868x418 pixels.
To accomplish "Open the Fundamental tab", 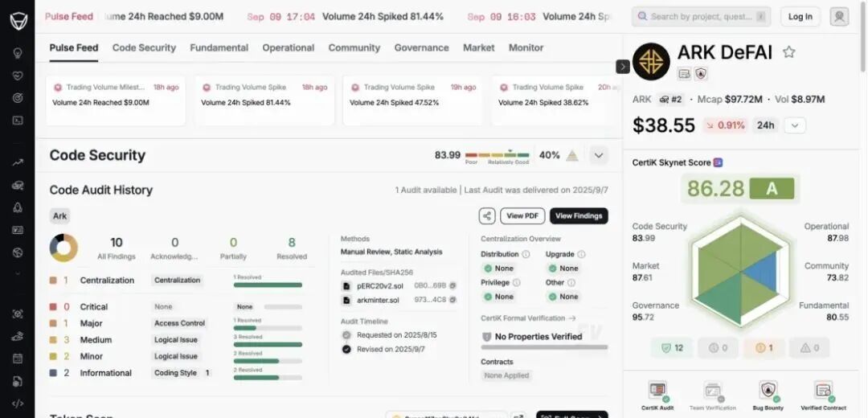I will tap(219, 47).
